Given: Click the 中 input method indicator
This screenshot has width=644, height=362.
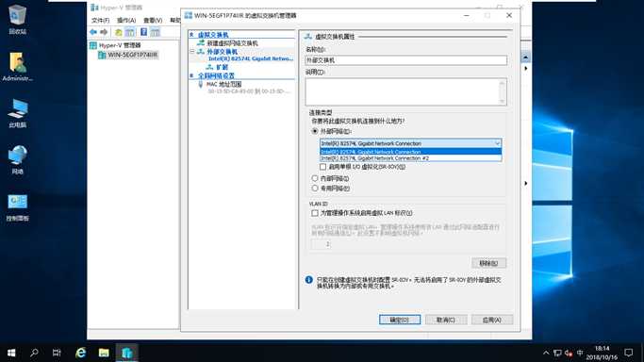Looking at the screenshot, I should [580, 353].
